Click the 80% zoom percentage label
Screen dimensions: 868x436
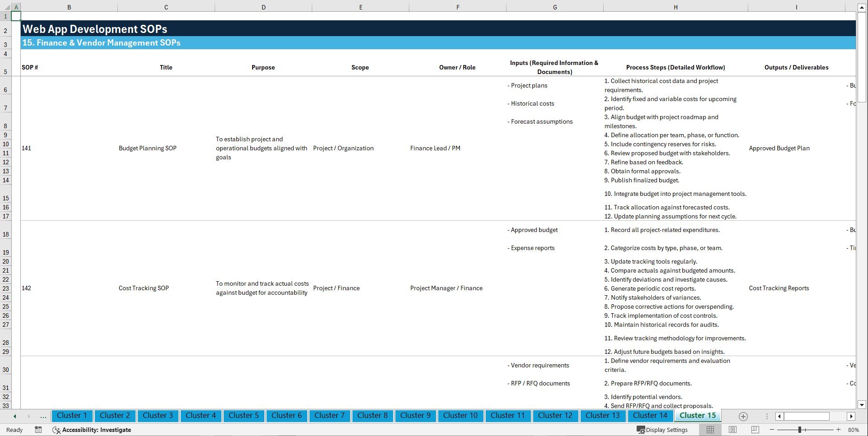click(853, 430)
